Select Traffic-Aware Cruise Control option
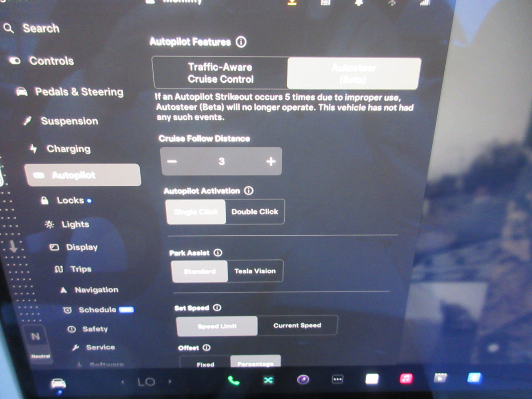 (x=220, y=73)
